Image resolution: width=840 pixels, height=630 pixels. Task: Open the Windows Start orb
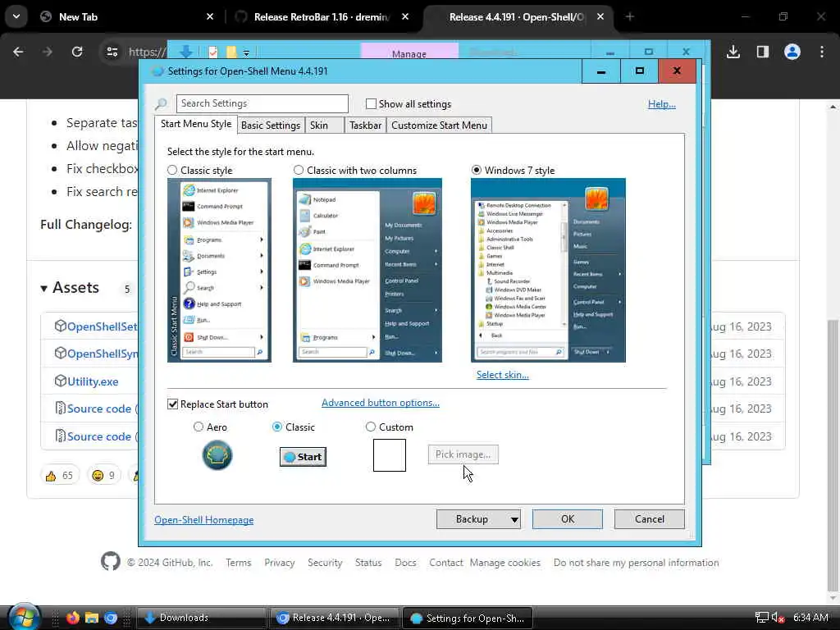tap(24, 617)
